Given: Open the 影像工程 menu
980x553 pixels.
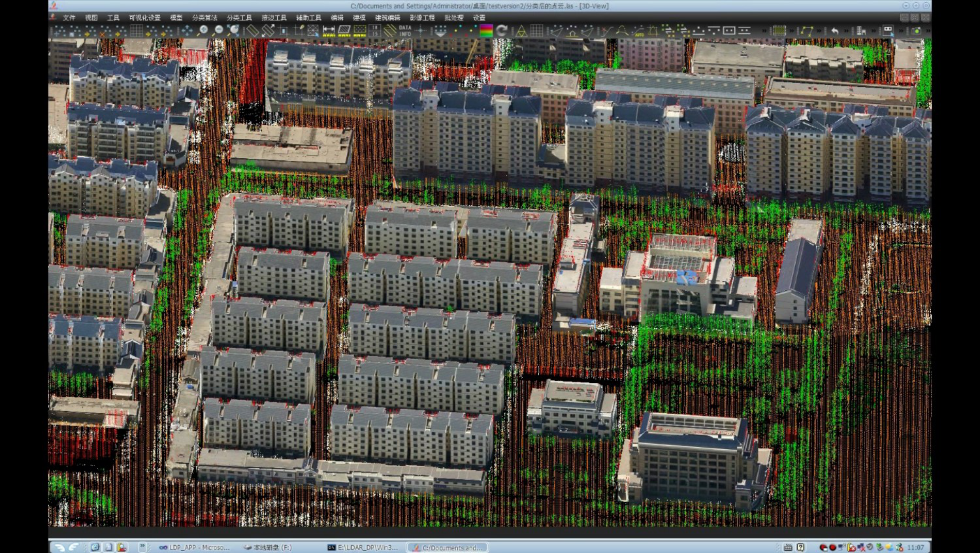Looking at the screenshot, I should click(422, 18).
